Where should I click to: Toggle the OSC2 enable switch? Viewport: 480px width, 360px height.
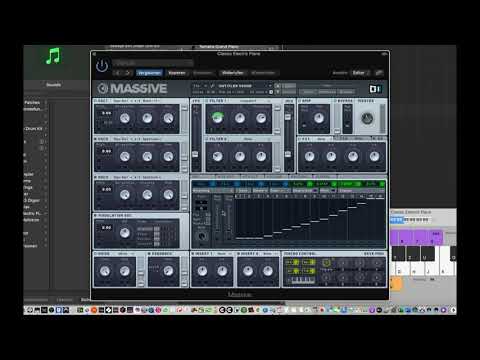(95, 139)
